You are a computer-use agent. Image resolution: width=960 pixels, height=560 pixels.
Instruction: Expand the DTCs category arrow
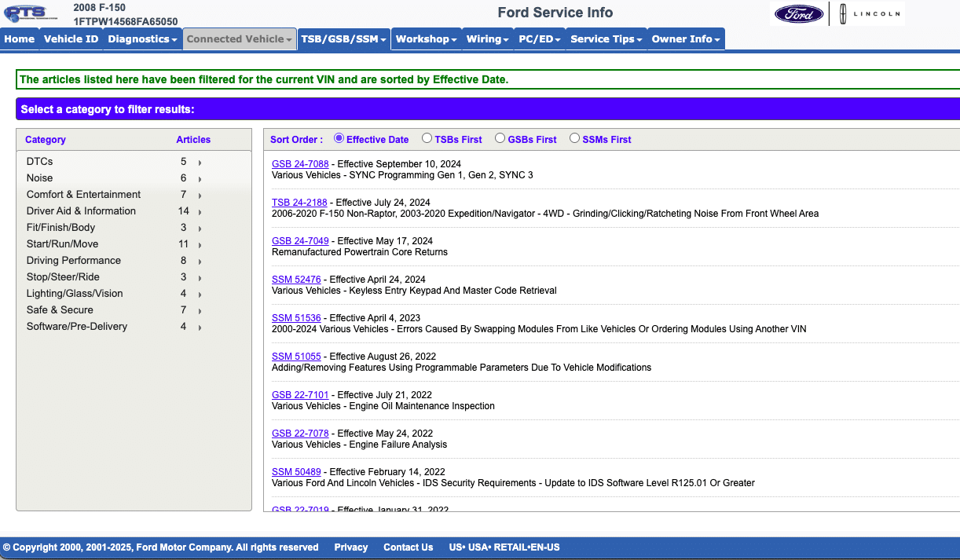tap(200, 163)
